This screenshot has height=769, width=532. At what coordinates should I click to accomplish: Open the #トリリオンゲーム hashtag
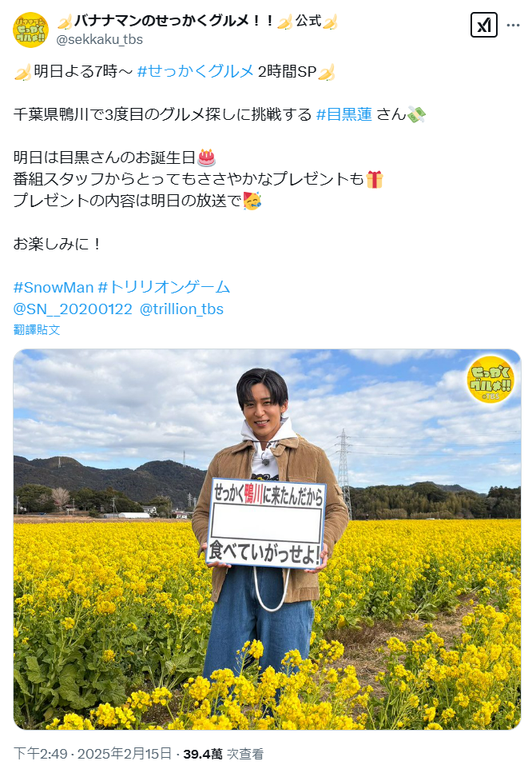tap(164, 288)
